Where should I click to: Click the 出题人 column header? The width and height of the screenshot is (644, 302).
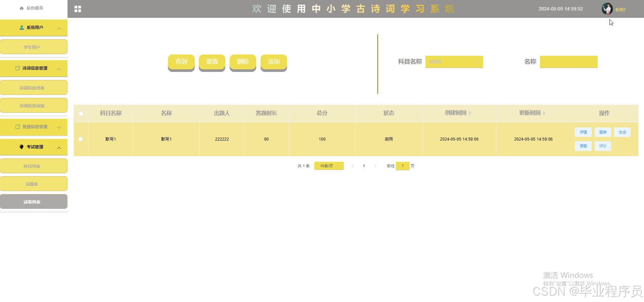(222, 113)
